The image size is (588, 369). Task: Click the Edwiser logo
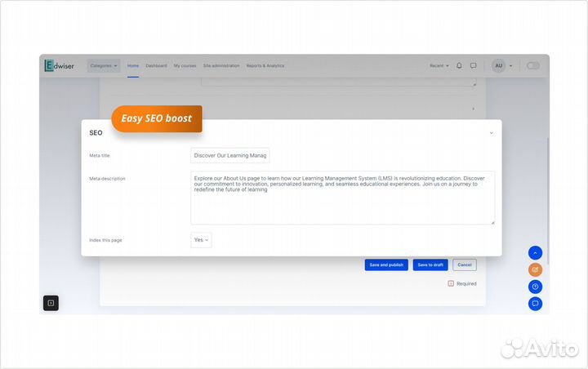pos(60,65)
